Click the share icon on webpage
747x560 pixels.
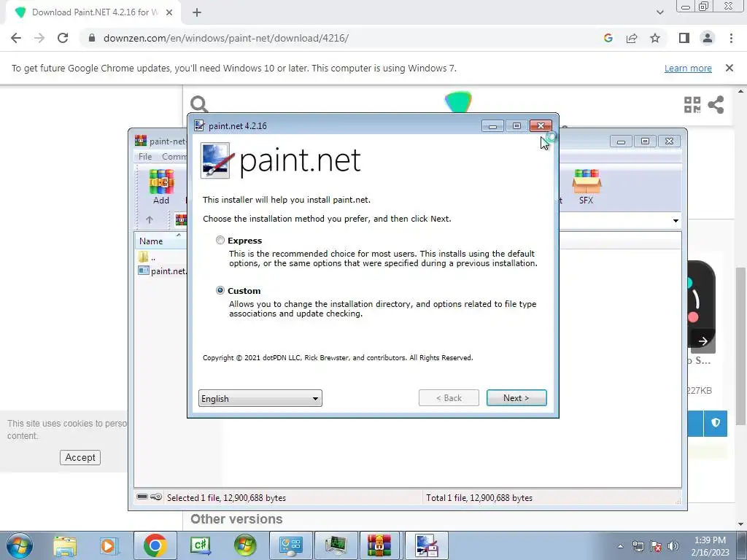pyautogui.click(x=716, y=105)
